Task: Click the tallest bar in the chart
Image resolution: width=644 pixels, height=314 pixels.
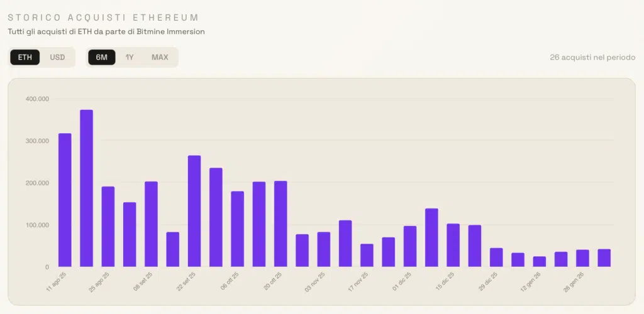Action: 86,188
